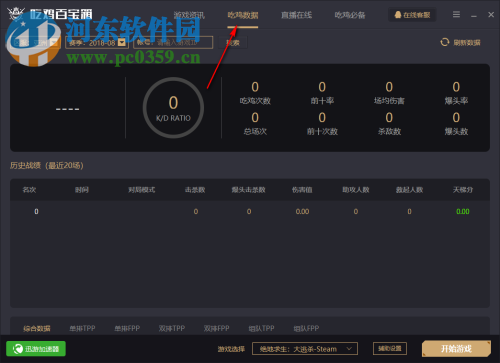Open the 辅助设置 settings button
The width and height of the screenshot is (500, 363).
click(x=390, y=349)
